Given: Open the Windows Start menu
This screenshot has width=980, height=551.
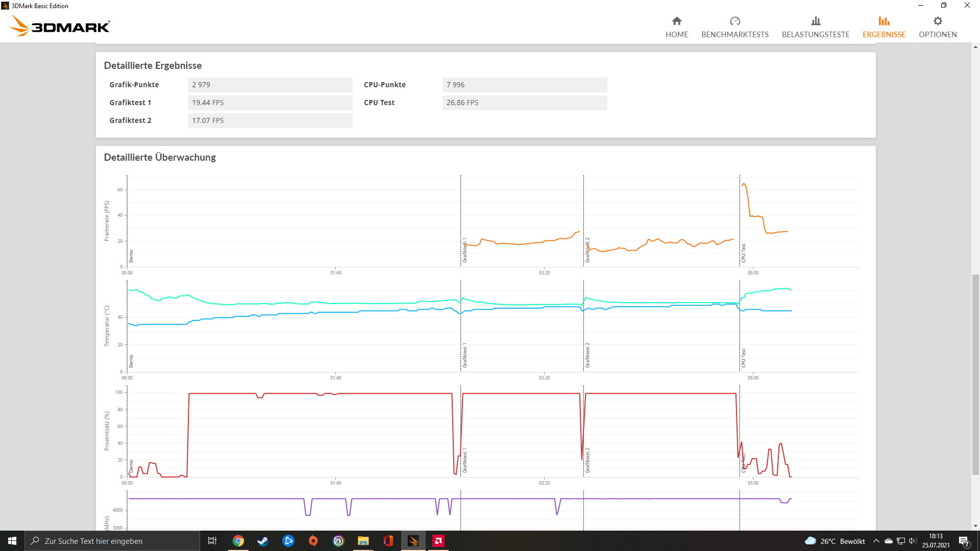Looking at the screenshot, I should coord(12,541).
